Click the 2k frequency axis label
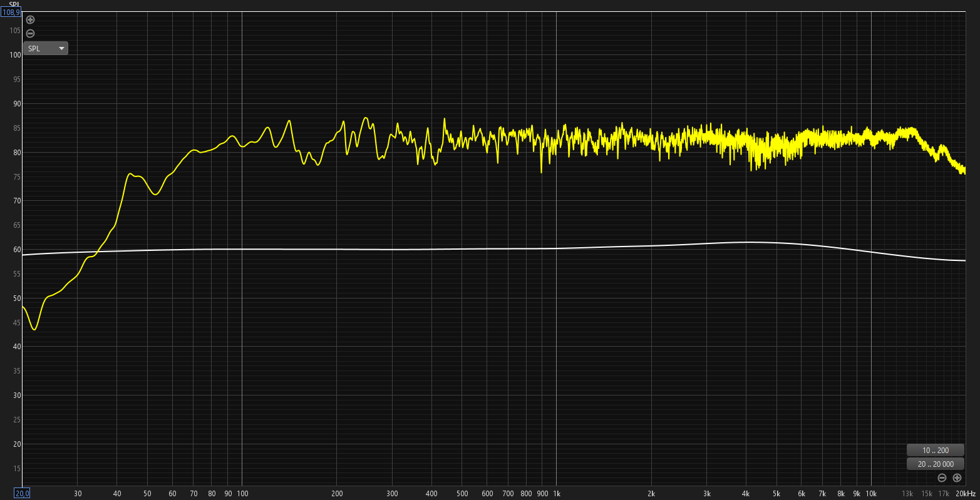Image resolution: width=980 pixels, height=500 pixels. tap(651, 494)
